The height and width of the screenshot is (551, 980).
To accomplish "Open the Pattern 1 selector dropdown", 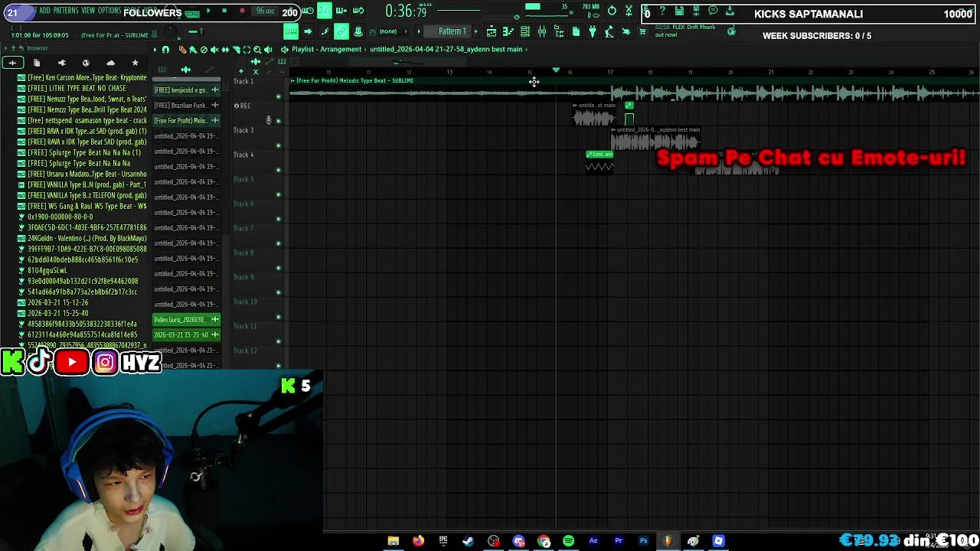I will [452, 31].
